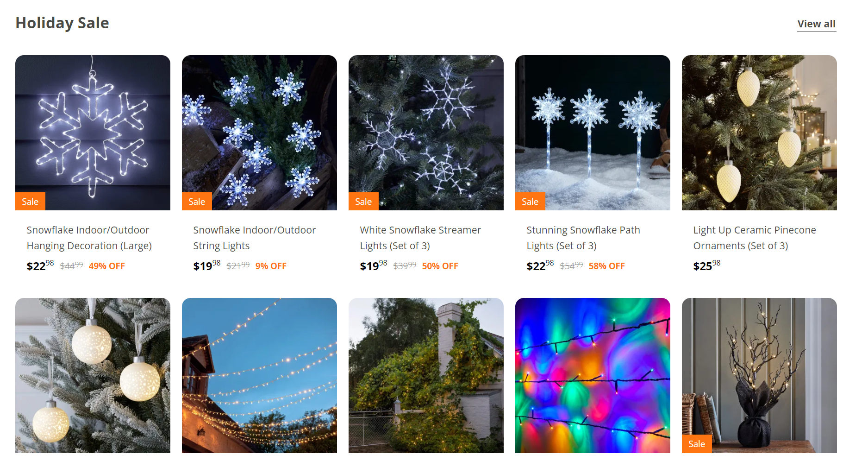Click Sale badge on large snowflake decoration
This screenshot has width=868, height=461.
(30, 202)
